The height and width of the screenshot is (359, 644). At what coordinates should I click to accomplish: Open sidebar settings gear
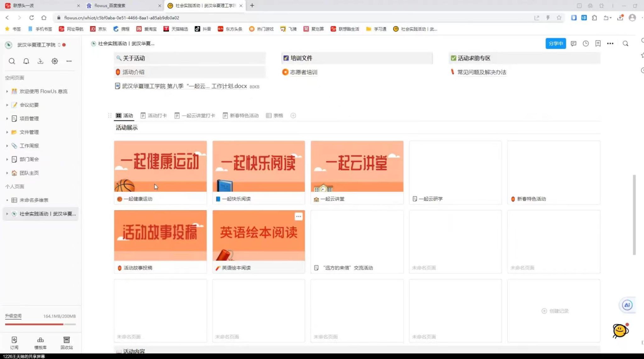point(55,61)
